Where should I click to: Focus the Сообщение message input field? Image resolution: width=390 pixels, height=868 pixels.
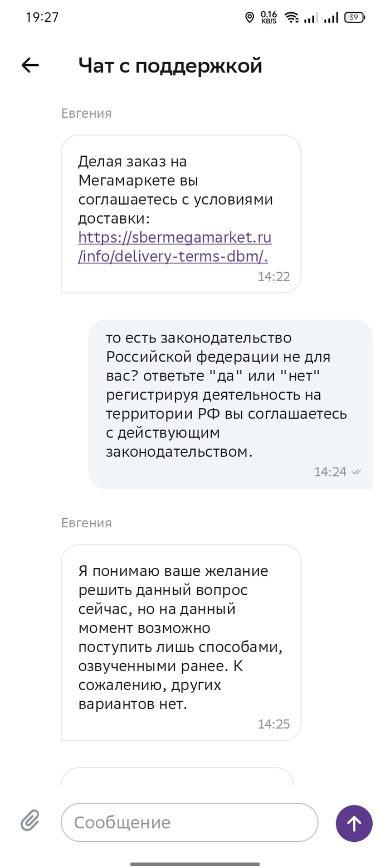[x=189, y=822]
